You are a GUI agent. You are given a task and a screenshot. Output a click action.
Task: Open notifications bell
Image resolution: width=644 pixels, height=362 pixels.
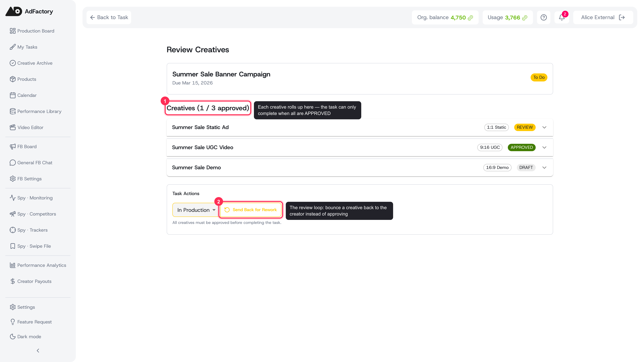[562, 17]
